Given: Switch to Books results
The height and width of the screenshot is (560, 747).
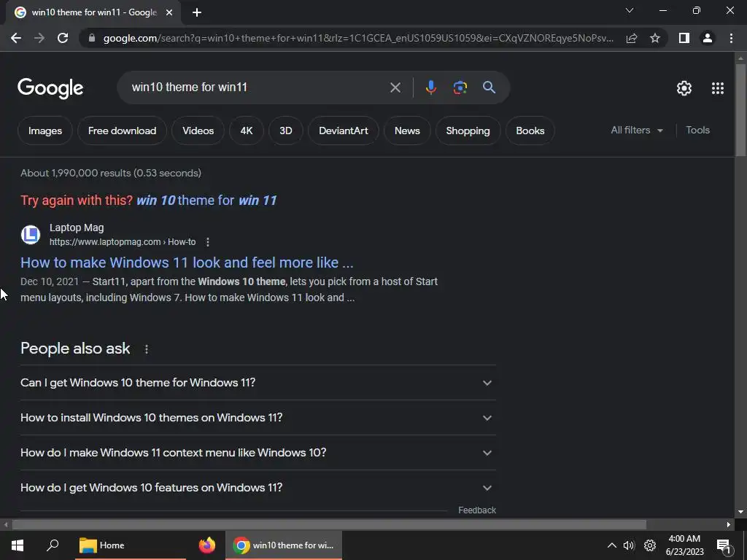Looking at the screenshot, I should [x=530, y=131].
